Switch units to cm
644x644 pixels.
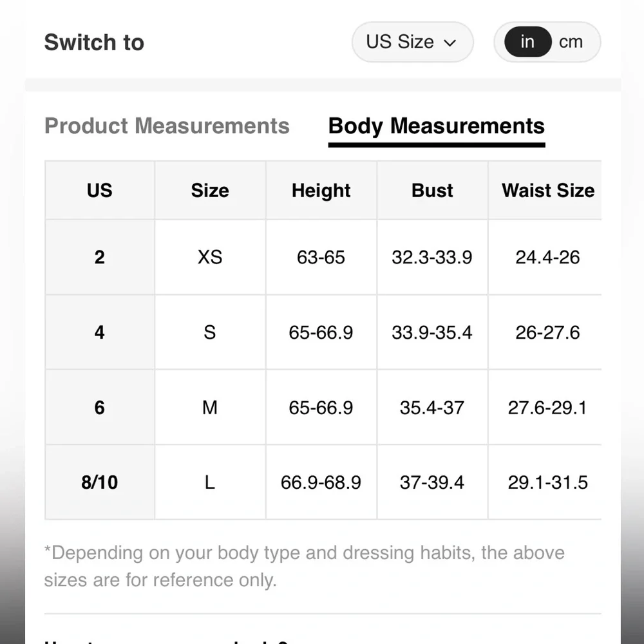[x=571, y=43]
